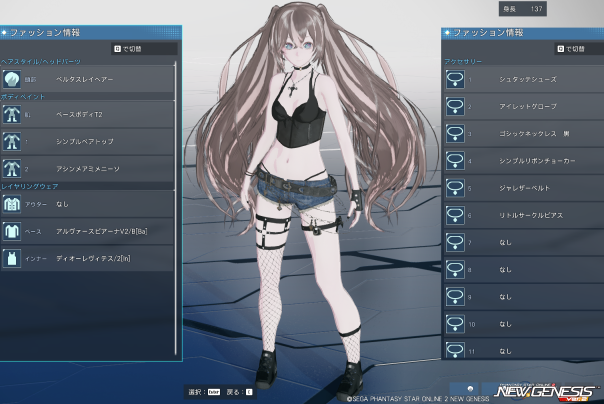The width and height of the screenshot is (604, 404).
Task: Click the hairstyle icon beside ベルタスレイヘアー
Action: point(12,79)
